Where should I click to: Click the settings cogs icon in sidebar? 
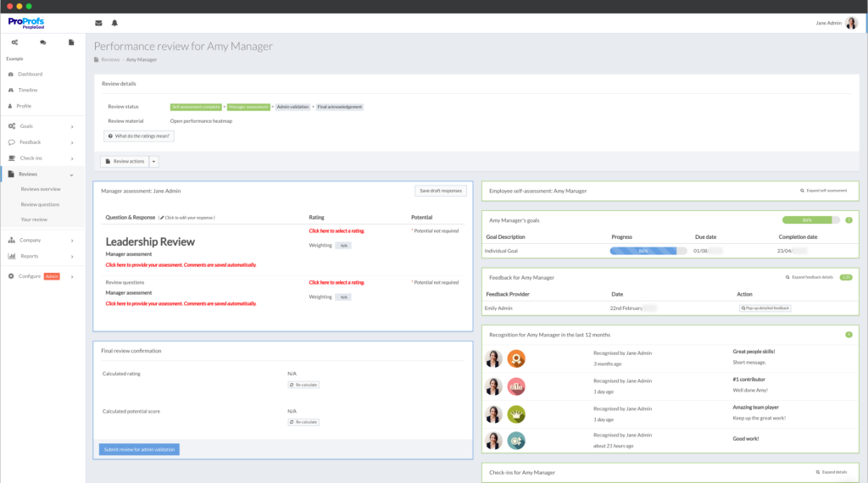pyautogui.click(x=15, y=42)
